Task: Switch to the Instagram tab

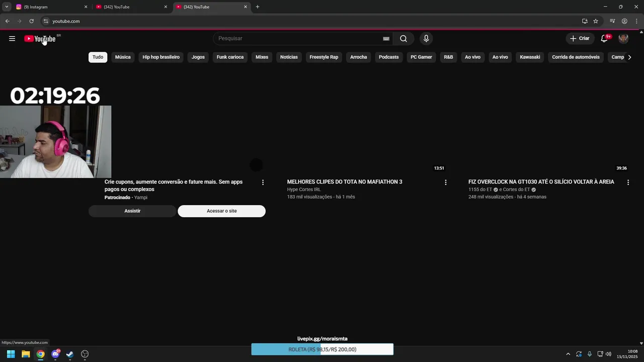Action: [52, 7]
